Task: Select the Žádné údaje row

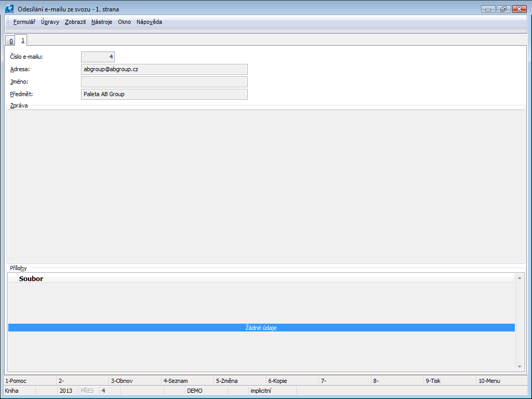Action: (261, 328)
